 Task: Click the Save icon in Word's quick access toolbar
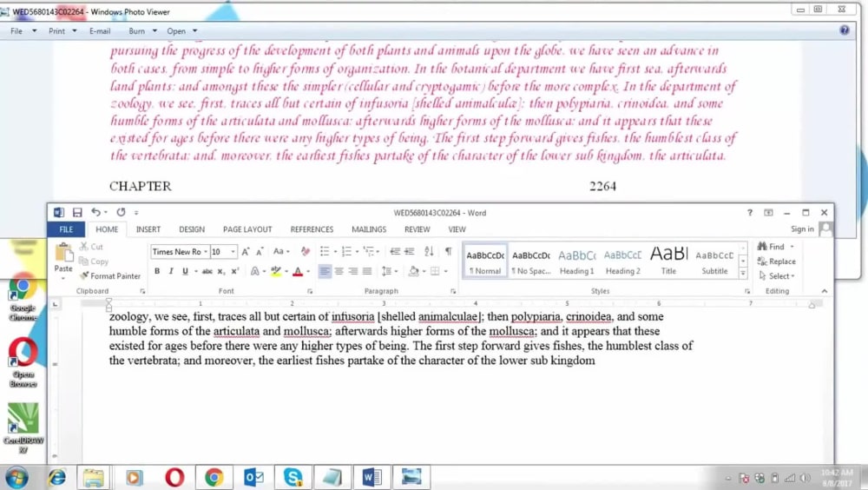click(x=77, y=212)
